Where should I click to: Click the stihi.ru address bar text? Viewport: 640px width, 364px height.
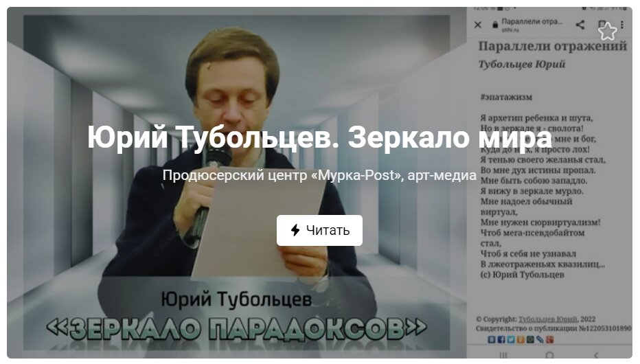[x=508, y=30]
